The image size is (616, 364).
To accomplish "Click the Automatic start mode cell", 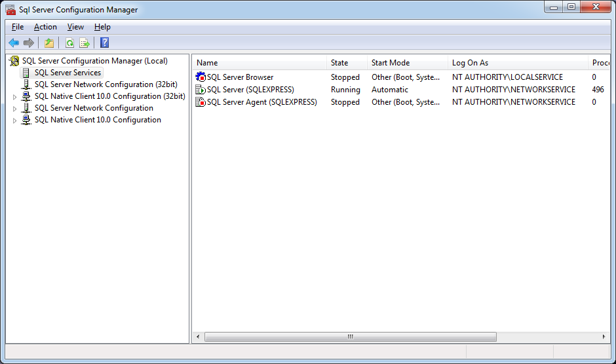I will 390,90.
